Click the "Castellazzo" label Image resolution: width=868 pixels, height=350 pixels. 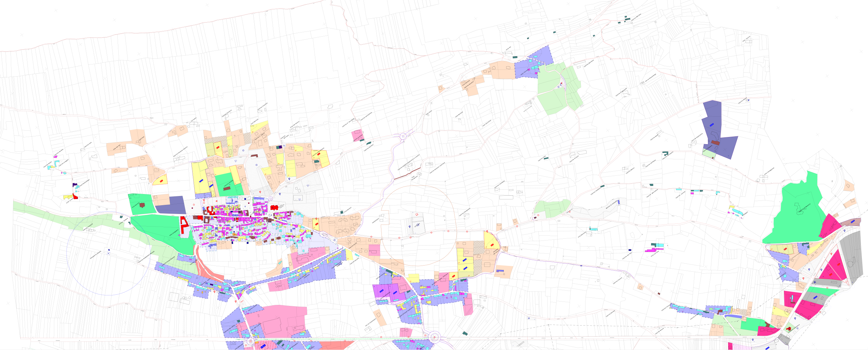(x=376, y=220)
